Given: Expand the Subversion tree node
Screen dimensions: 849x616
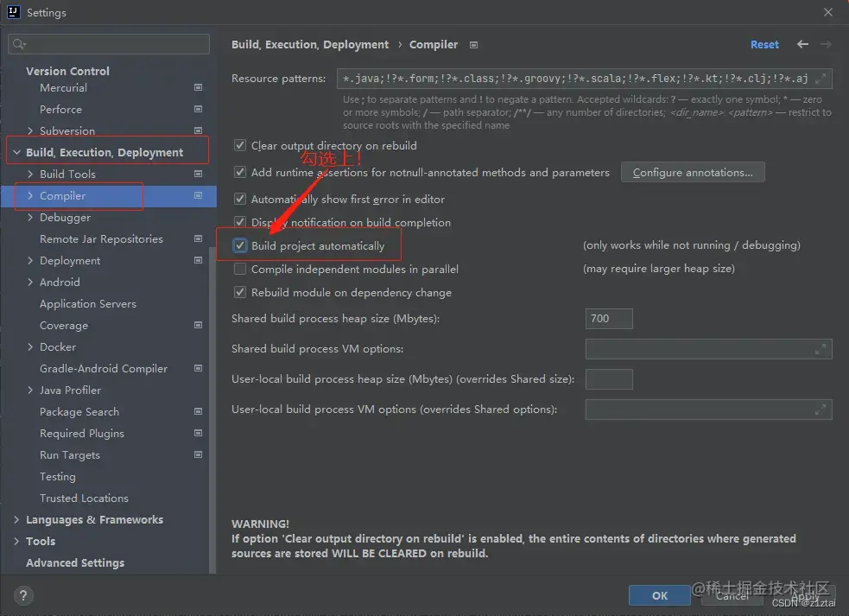Looking at the screenshot, I should point(30,130).
